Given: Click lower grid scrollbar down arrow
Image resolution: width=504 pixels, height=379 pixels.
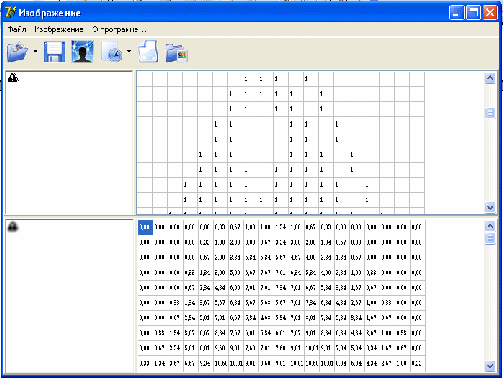Looking at the screenshot, I should [490, 366].
